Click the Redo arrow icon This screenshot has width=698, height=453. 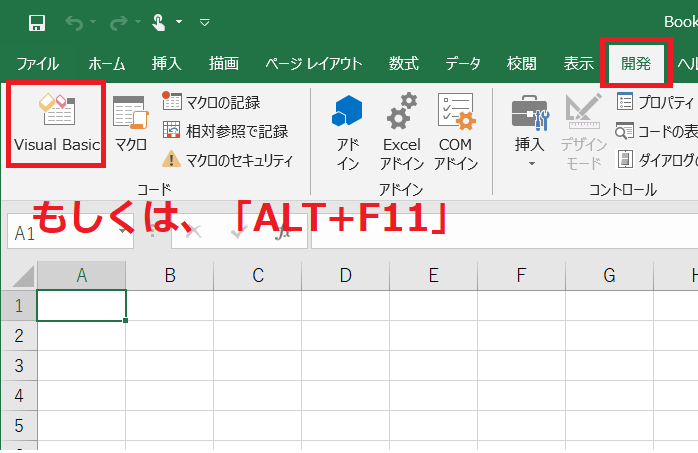tap(118, 22)
